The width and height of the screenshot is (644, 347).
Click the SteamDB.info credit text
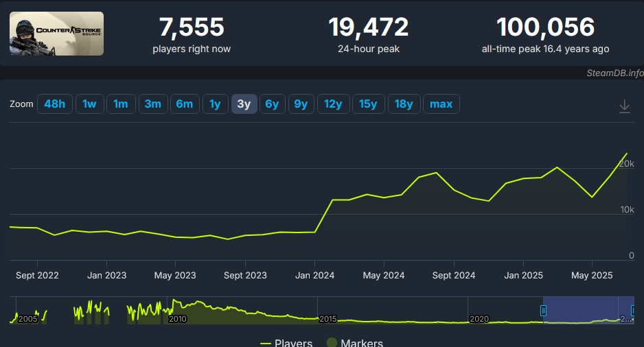click(x=615, y=73)
